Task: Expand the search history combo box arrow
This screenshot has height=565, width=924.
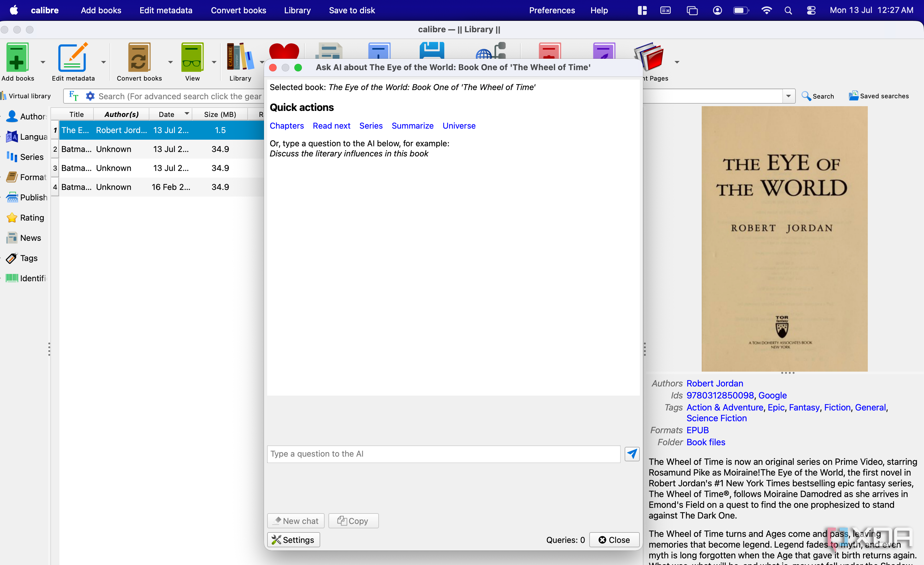Action: 789,96
